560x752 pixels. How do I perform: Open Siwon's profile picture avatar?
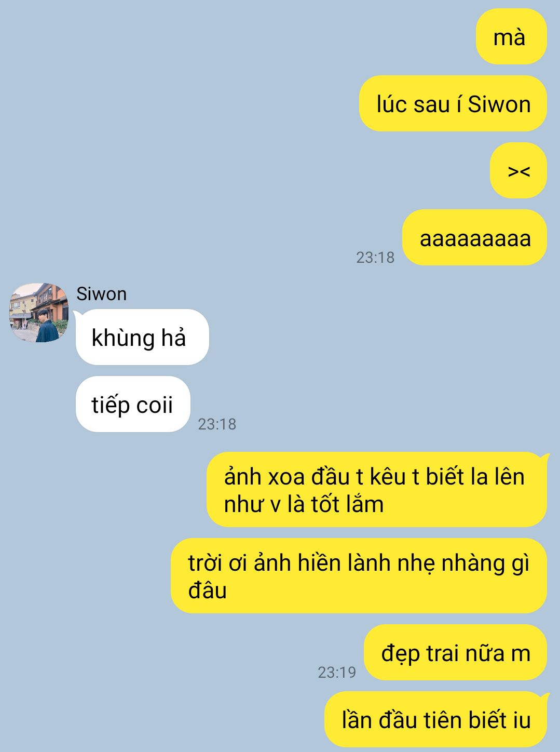pyautogui.click(x=39, y=313)
